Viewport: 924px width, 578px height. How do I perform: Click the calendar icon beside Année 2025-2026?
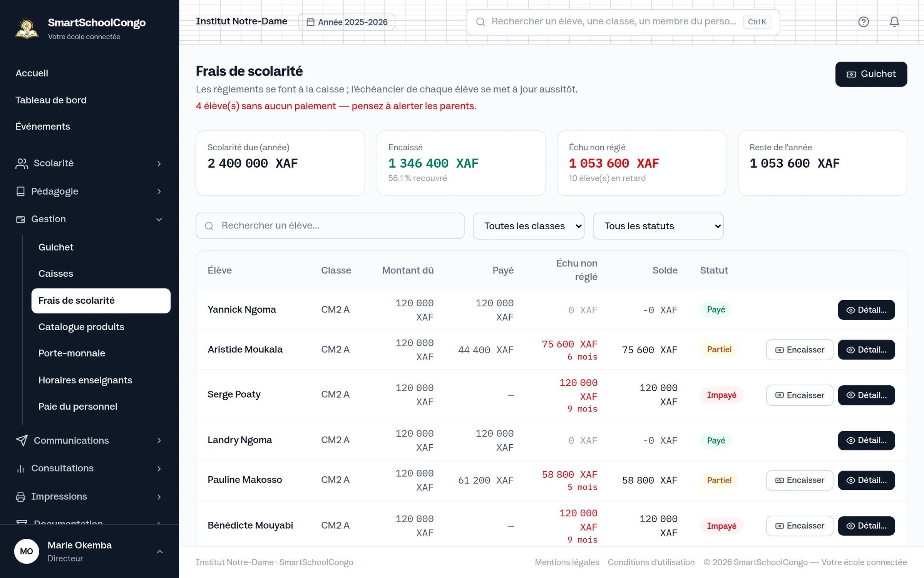point(310,22)
